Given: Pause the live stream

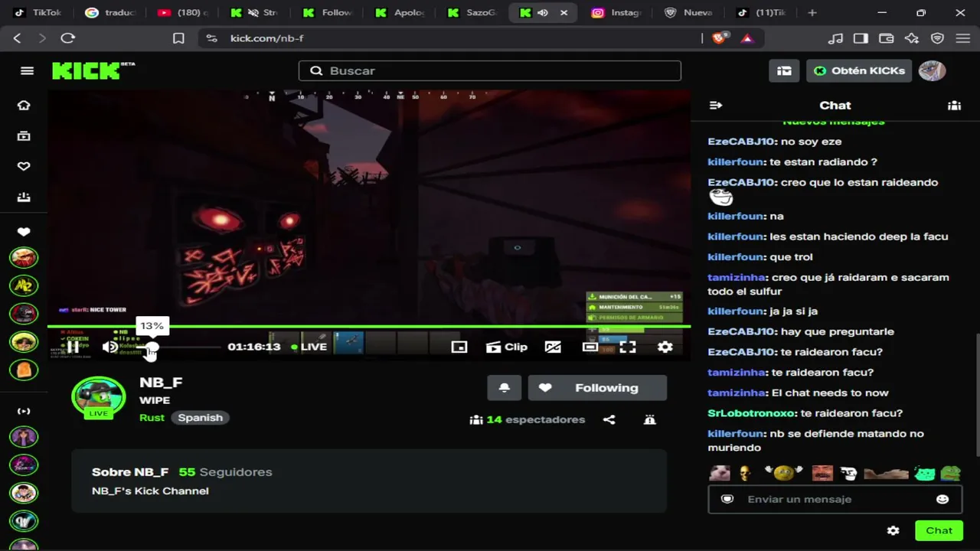Looking at the screenshot, I should point(72,347).
